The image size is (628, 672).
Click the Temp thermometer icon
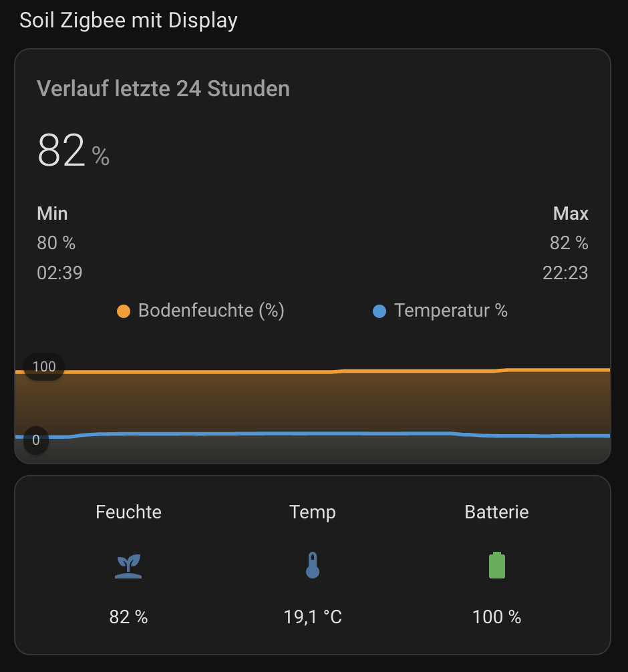point(312,566)
